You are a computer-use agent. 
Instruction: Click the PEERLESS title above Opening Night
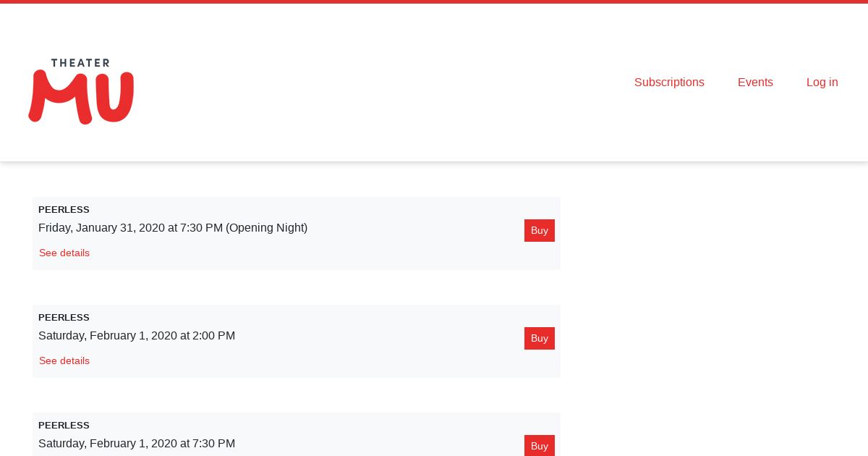click(x=64, y=210)
